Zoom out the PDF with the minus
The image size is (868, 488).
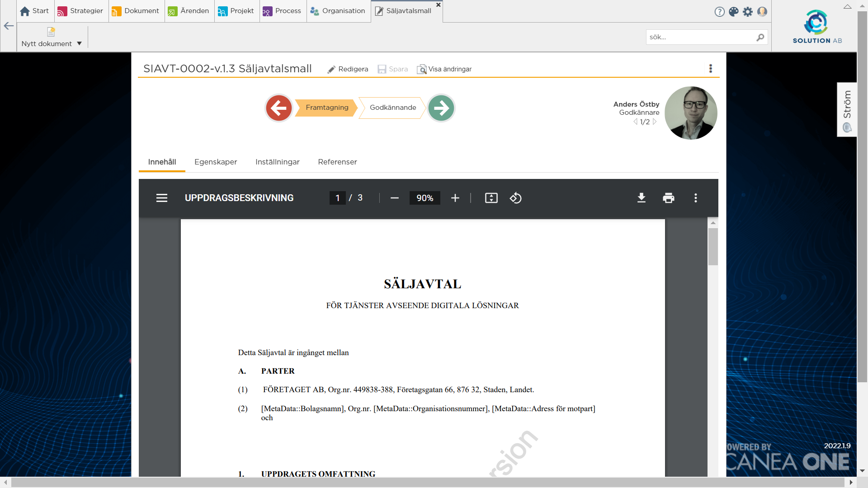click(x=394, y=198)
